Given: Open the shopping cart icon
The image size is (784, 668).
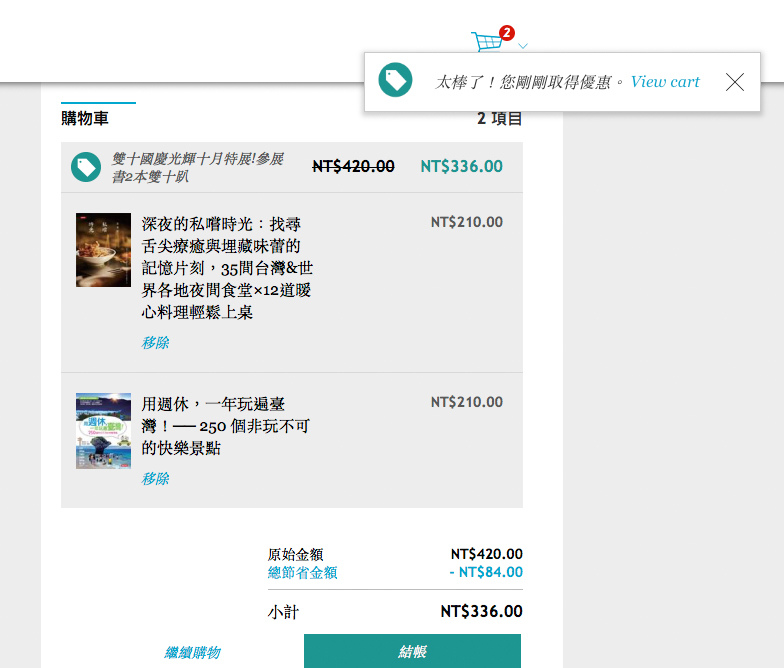Looking at the screenshot, I should click(488, 41).
